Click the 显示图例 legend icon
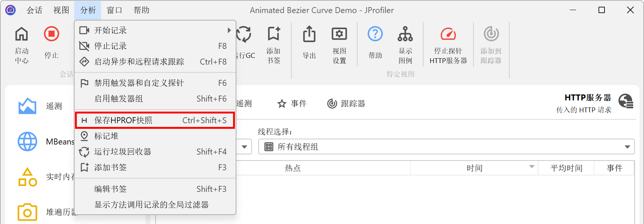Image resolution: width=644 pixels, height=224 pixels. (405, 34)
